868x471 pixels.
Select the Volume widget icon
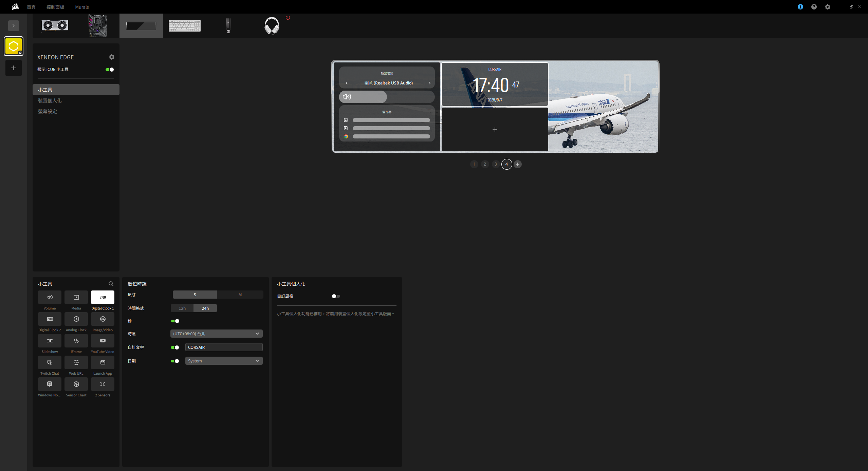coord(50,297)
